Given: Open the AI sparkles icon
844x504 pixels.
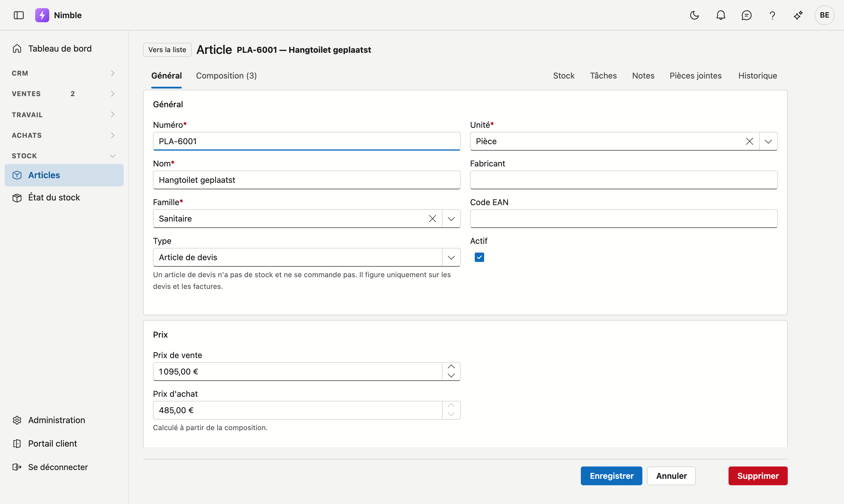Looking at the screenshot, I should pyautogui.click(x=798, y=15).
